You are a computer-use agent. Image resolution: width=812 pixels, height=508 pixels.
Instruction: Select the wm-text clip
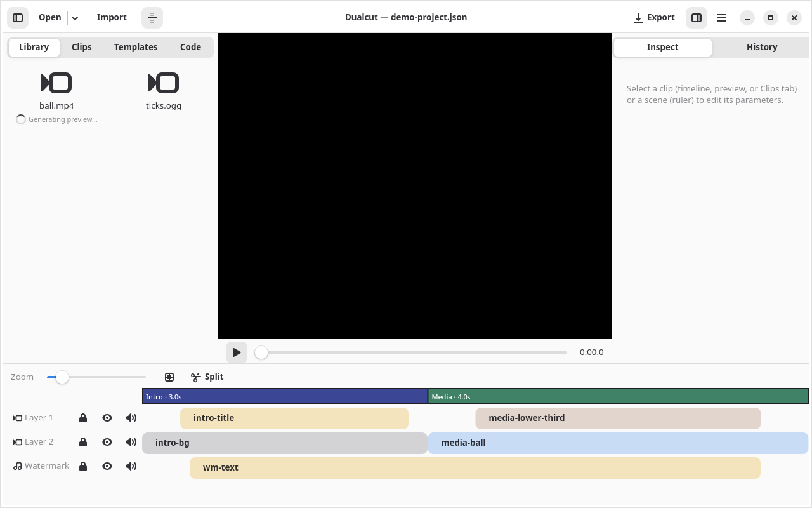coord(475,468)
